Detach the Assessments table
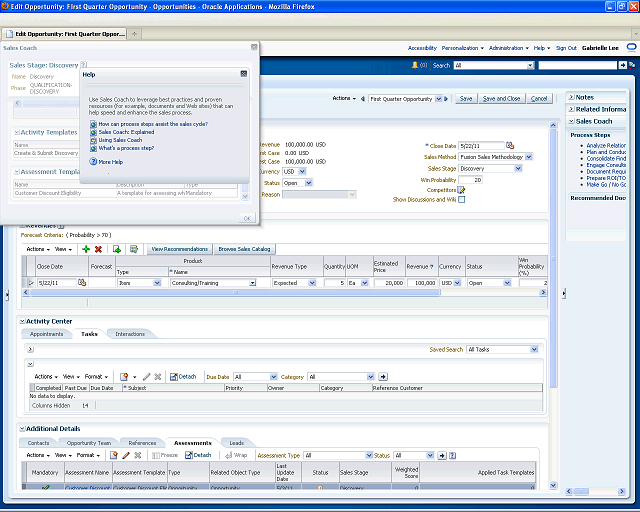640x512 pixels. [x=198, y=455]
